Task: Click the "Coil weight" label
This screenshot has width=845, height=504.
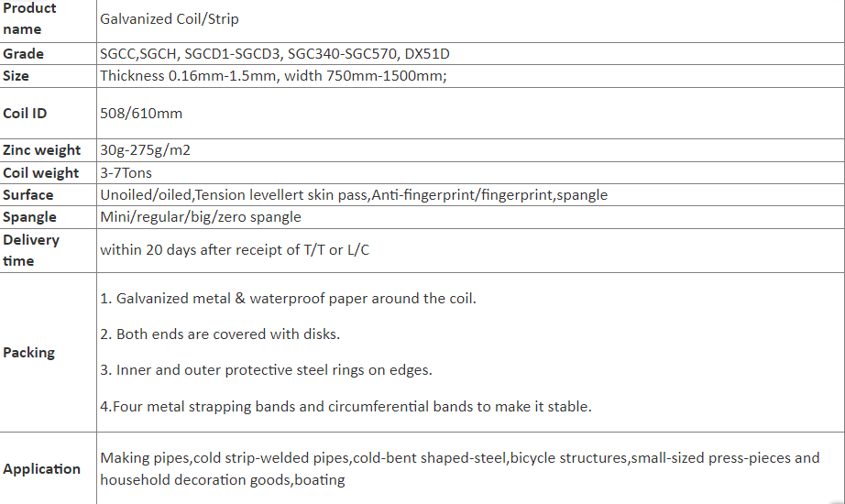Action: tap(41, 172)
